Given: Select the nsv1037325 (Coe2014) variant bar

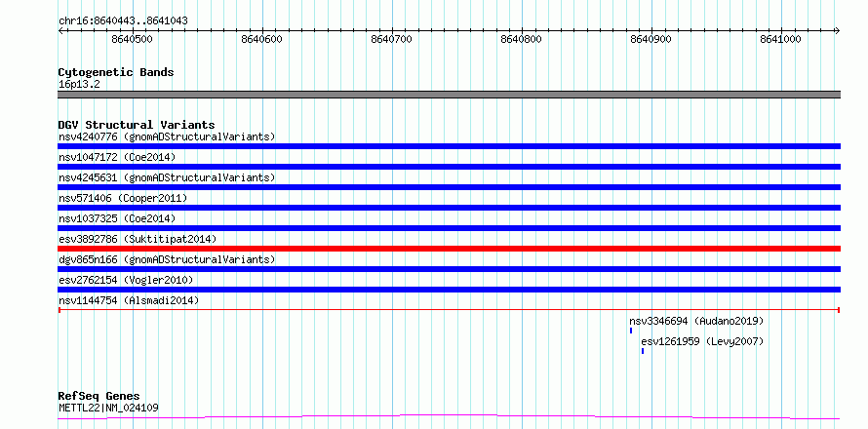Looking at the screenshot, I should [449, 228].
